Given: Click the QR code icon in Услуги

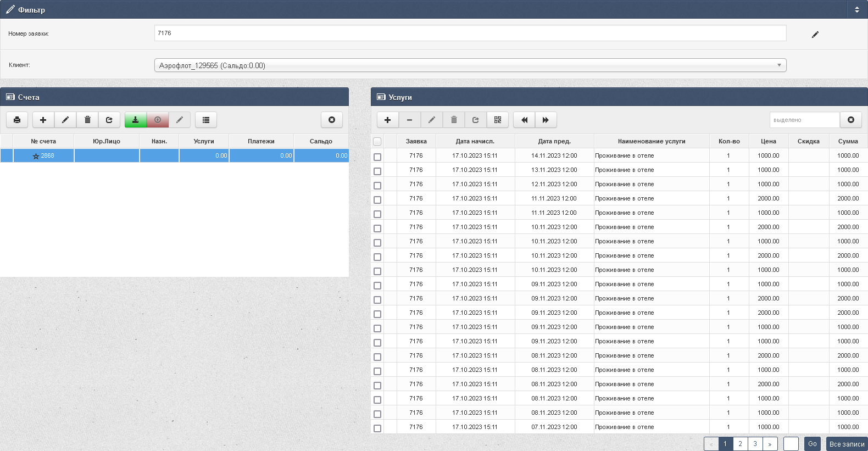Looking at the screenshot, I should [x=498, y=120].
